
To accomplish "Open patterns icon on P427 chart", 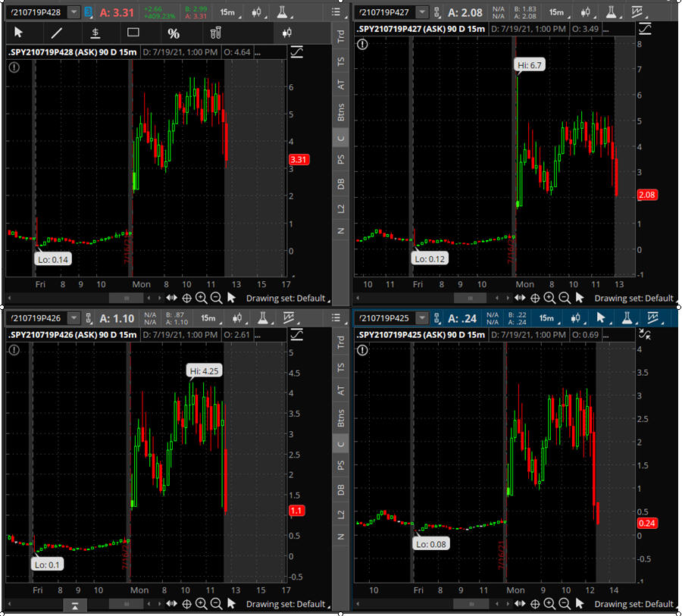I will (x=637, y=12).
